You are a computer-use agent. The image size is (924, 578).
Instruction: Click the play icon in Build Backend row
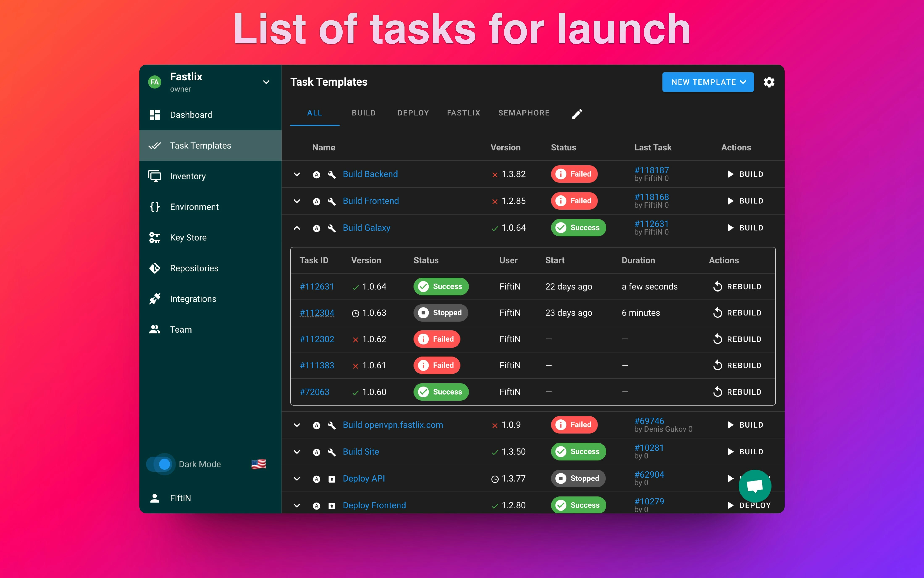(x=730, y=174)
